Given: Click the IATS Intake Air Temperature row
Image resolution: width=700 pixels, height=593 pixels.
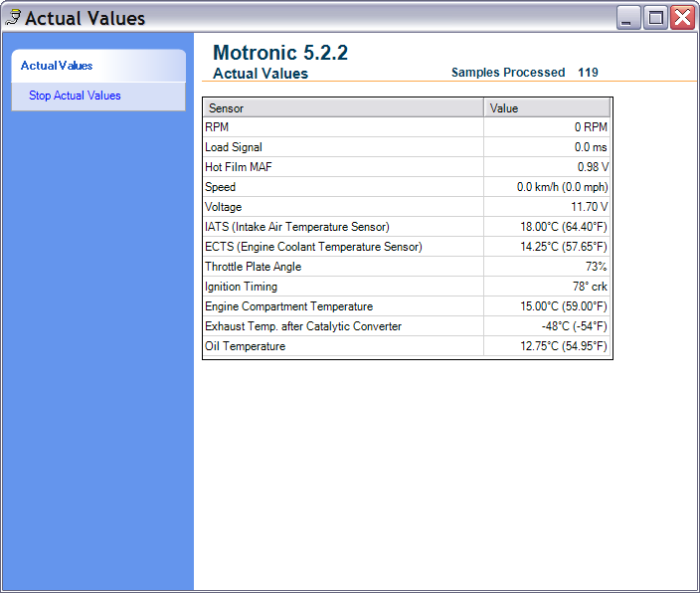Looking at the screenshot, I should coord(343,227).
